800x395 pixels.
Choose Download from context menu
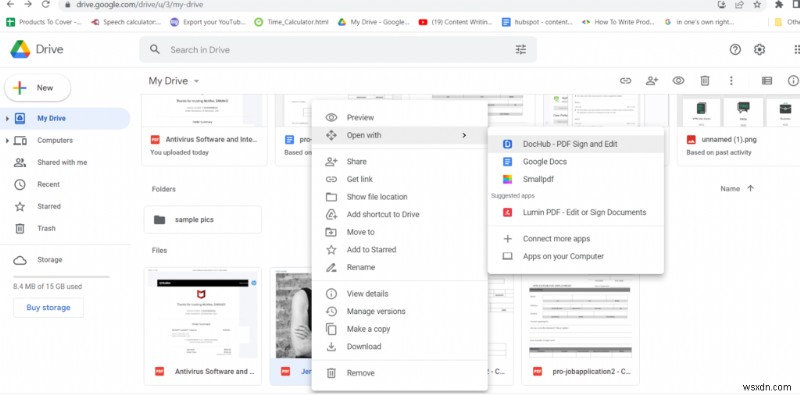(399, 347)
